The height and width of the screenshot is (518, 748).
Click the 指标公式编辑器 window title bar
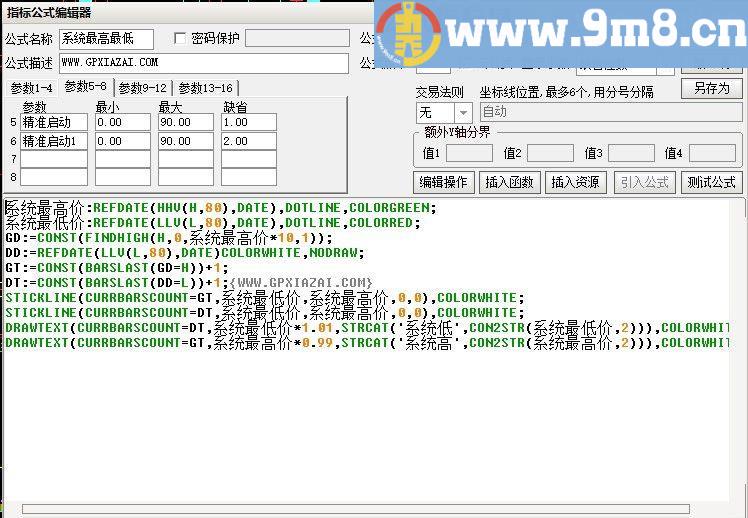pos(188,13)
